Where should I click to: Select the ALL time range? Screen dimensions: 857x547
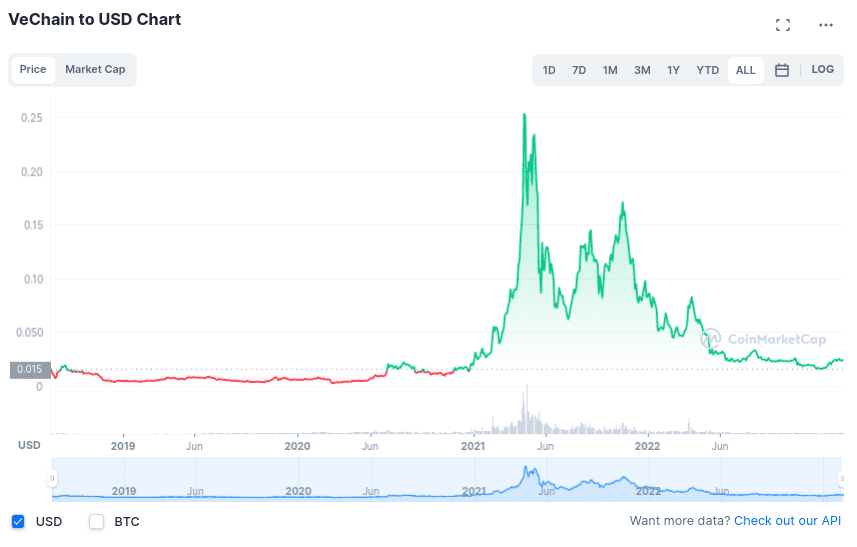click(x=746, y=70)
